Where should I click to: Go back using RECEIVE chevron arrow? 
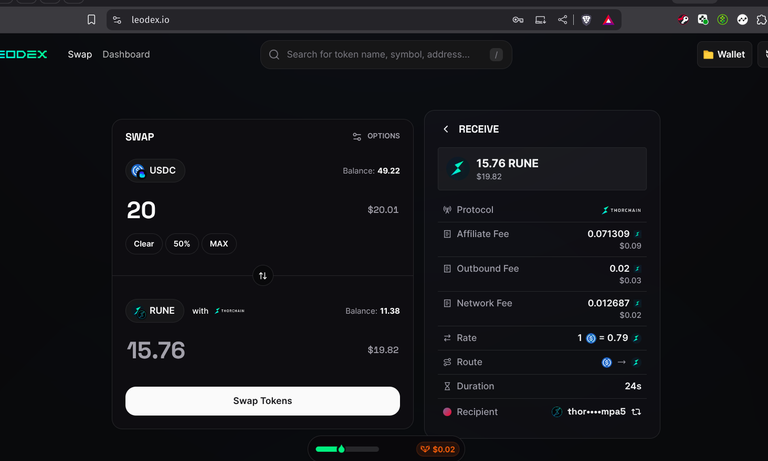click(x=446, y=129)
